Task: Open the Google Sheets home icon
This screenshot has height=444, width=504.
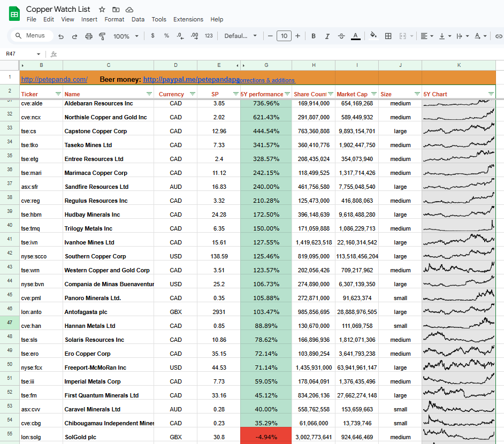Action: tap(14, 14)
